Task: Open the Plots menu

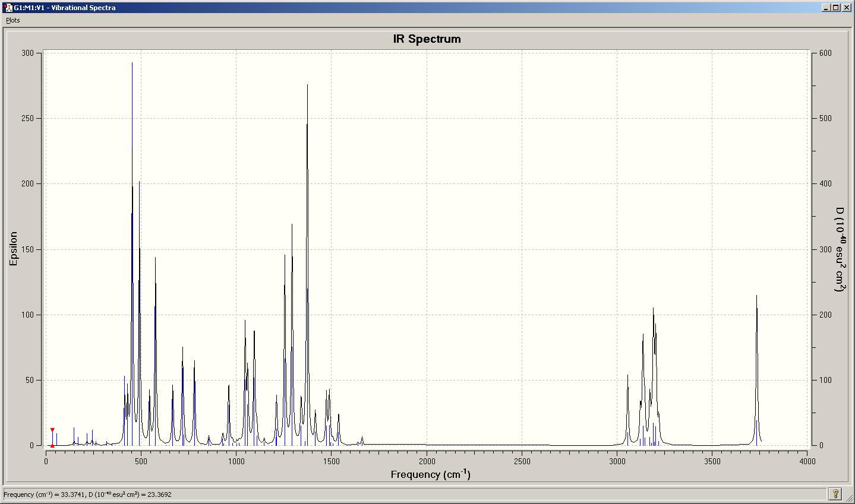Action: pos(13,20)
